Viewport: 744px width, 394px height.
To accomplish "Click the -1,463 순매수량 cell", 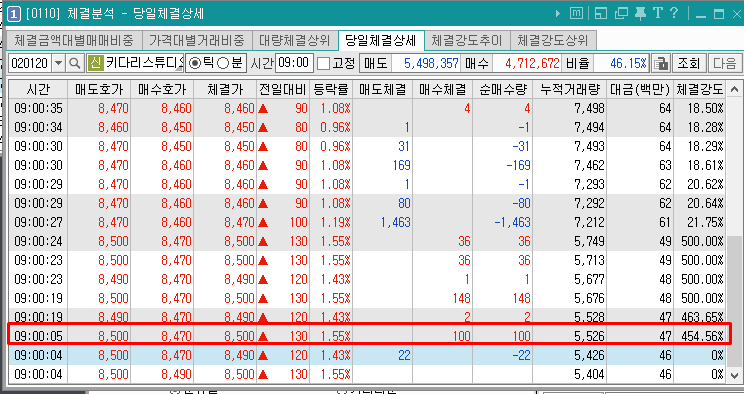I will (502, 222).
